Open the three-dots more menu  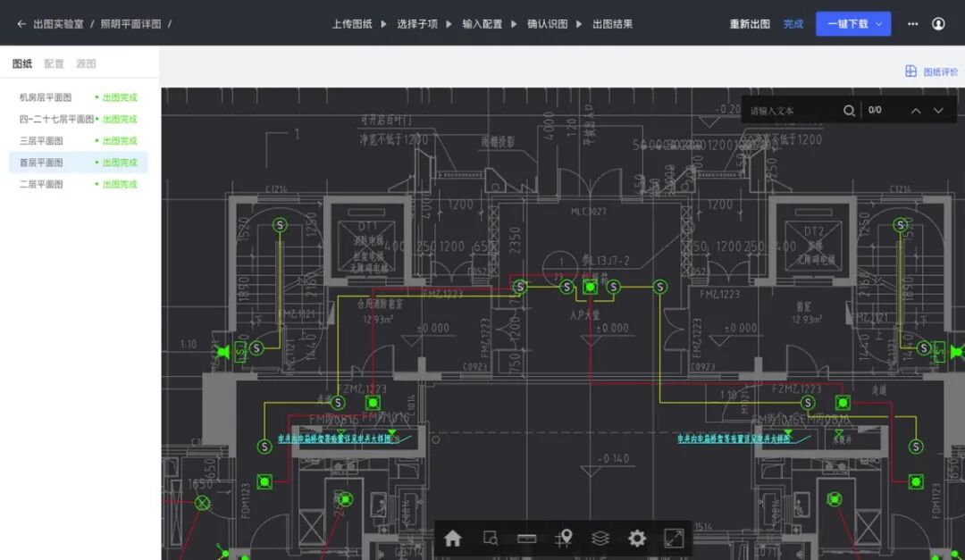pos(912,24)
